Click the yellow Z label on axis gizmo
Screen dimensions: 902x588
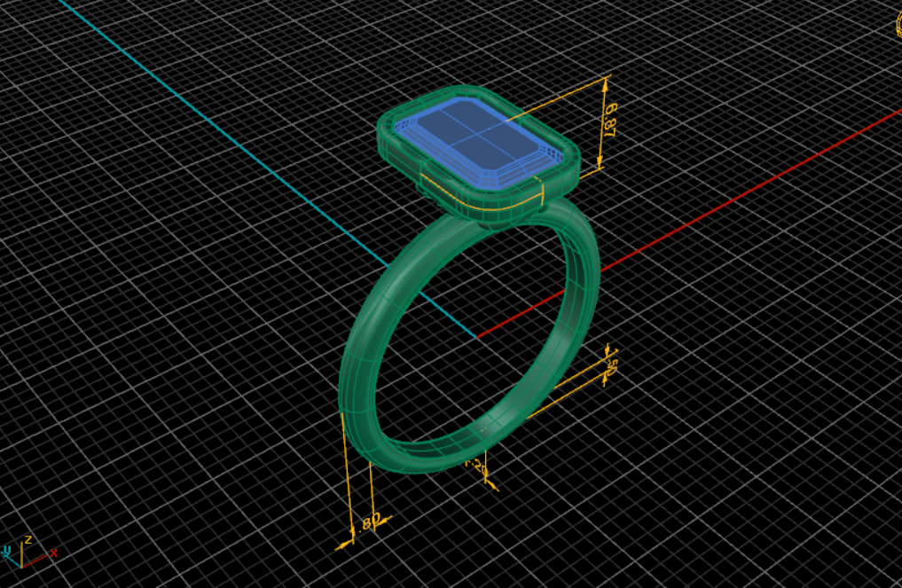coord(28,539)
